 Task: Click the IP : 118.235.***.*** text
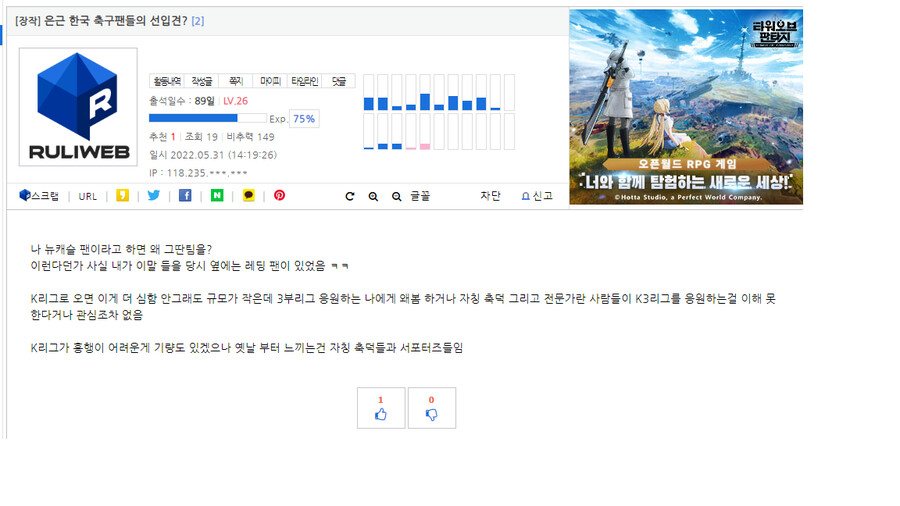coord(199,173)
